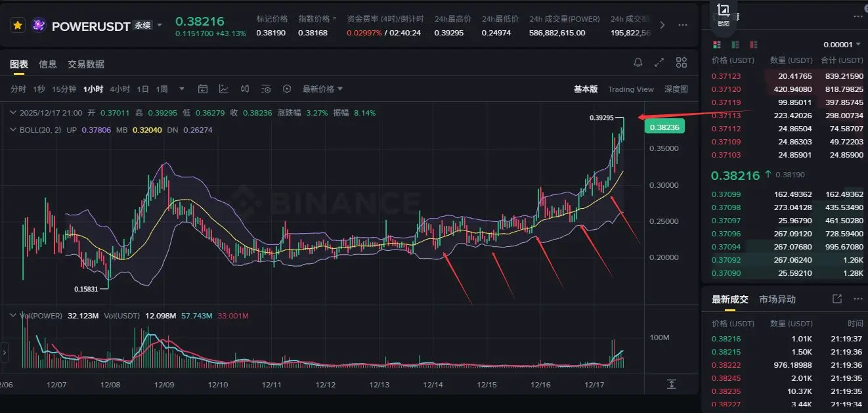
Task: Expand the left side panel arrow
Action: click(5, 353)
